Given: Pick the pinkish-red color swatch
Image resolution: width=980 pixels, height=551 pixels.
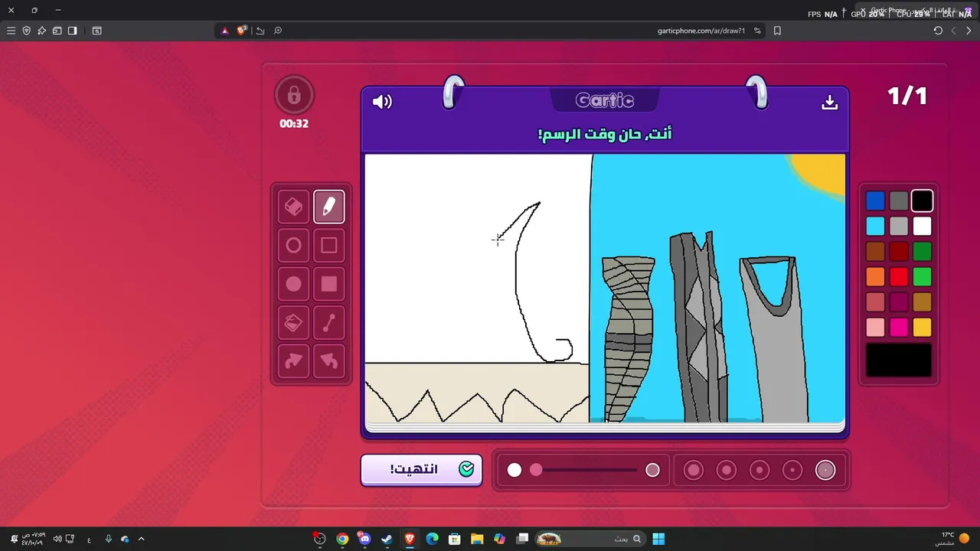Looking at the screenshot, I should coord(875,302).
